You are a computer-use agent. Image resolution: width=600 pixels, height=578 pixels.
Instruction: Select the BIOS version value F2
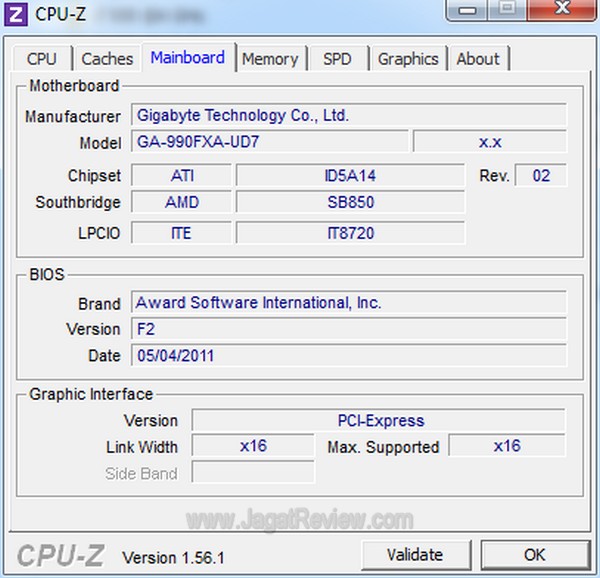pos(349,329)
